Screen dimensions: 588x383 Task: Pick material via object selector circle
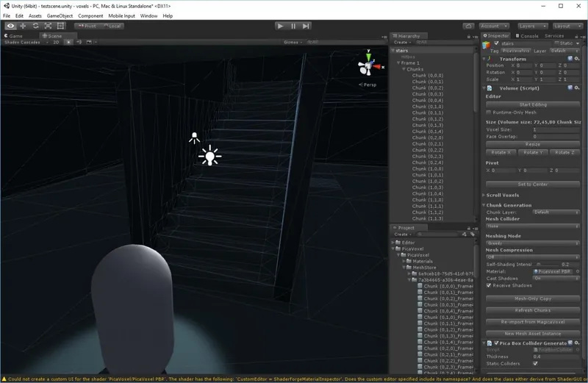pyautogui.click(x=578, y=271)
